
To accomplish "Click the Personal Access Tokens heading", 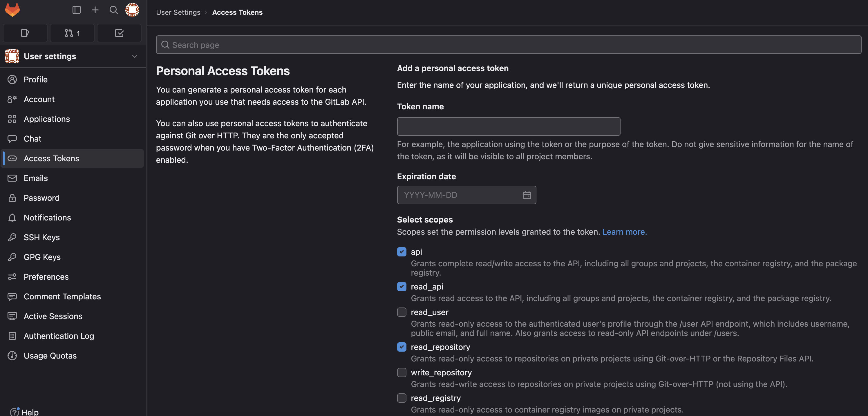I will point(223,71).
